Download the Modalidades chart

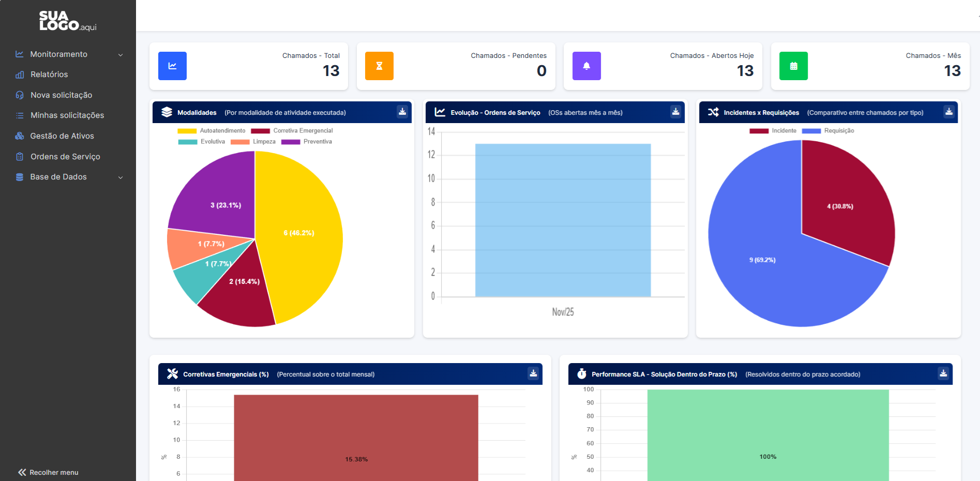402,112
